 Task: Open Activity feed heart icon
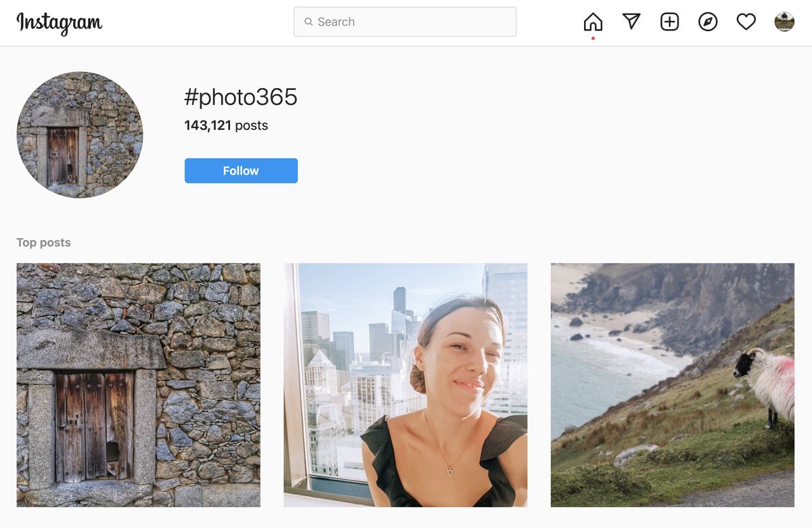(746, 22)
